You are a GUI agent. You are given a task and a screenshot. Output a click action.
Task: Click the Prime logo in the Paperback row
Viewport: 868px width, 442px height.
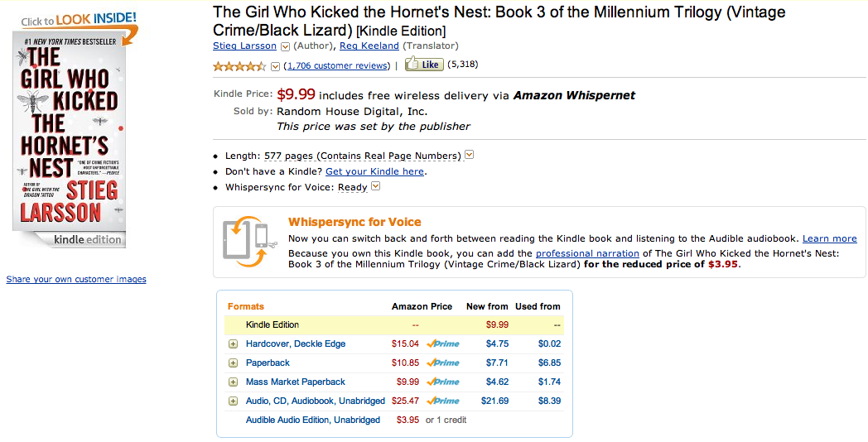[x=443, y=363]
